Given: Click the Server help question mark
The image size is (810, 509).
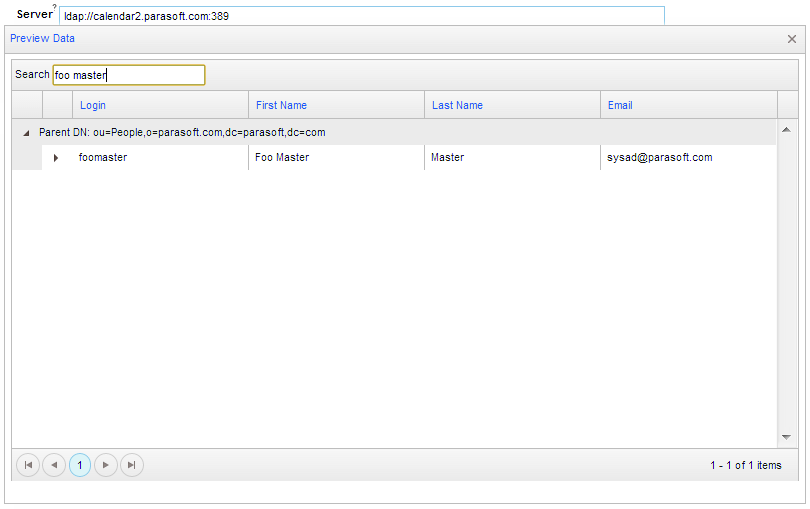Looking at the screenshot, I should coord(54,7).
